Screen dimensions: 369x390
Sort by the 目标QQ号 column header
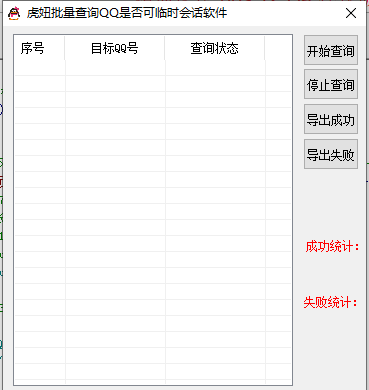115,48
